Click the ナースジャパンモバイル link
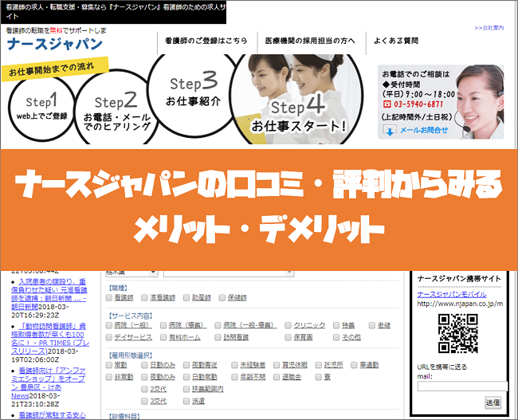This screenshot has height=420, width=518. pos(453,294)
